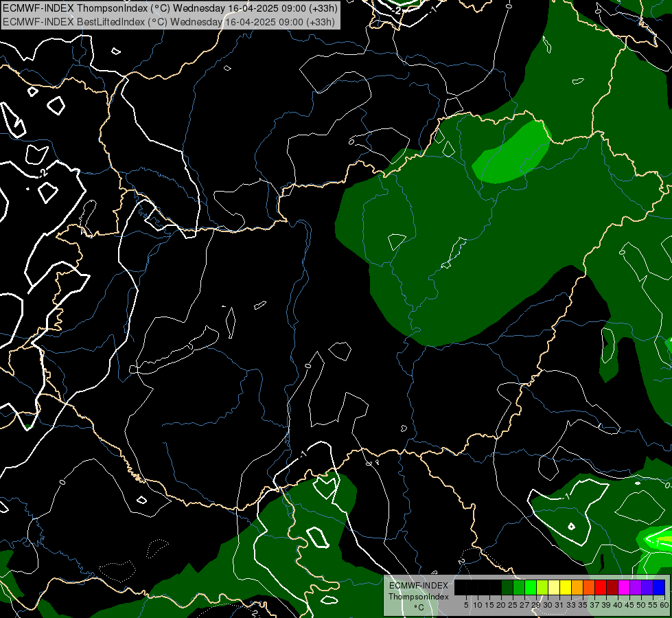The height and width of the screenshot is (618, 672).
Task: Choose the bright red 37-39 legend swatch
Action: click(601, 587)
